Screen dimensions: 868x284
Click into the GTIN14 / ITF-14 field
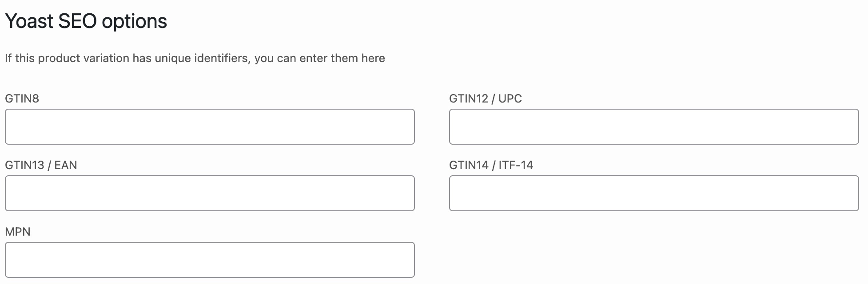tap(654, 193)
